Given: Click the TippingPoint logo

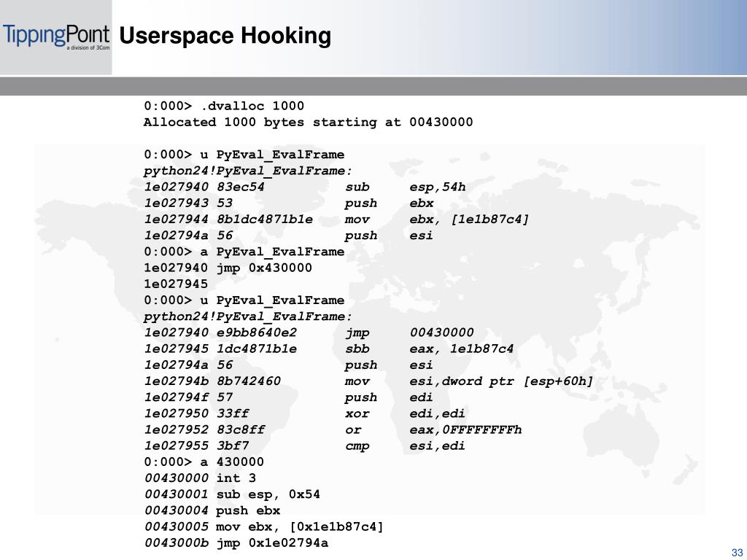Looking at the screenshot, I should pyautogui.click(x=56, y=36).
